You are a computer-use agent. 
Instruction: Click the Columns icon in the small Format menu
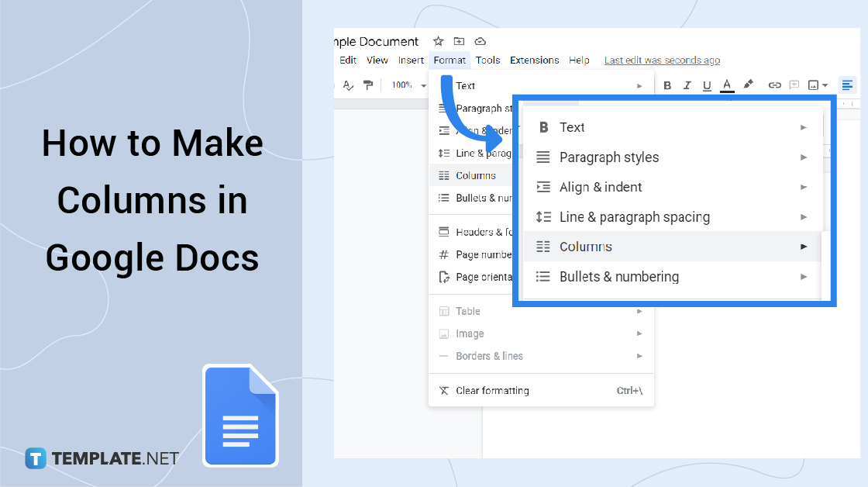point(444,175)
